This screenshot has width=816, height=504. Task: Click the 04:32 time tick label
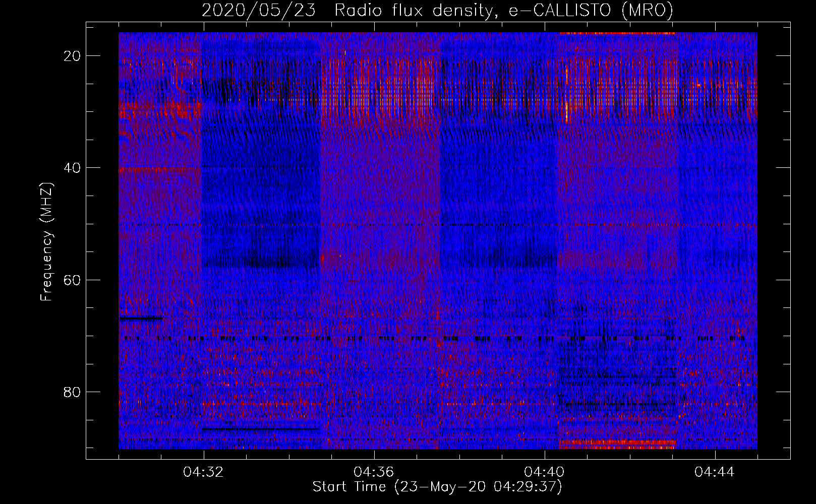[203, 472]
